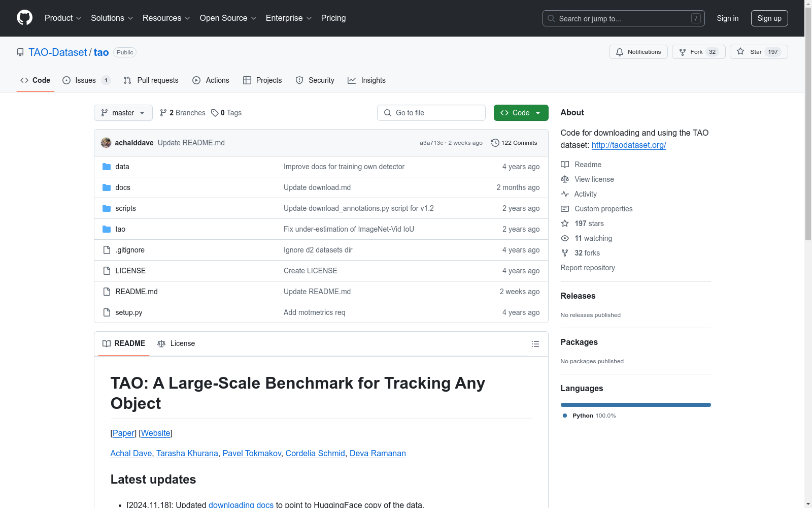Open the taodataset.org website link
The height and width of the screenshot is (508, 812).
click(x=629, y=145)
